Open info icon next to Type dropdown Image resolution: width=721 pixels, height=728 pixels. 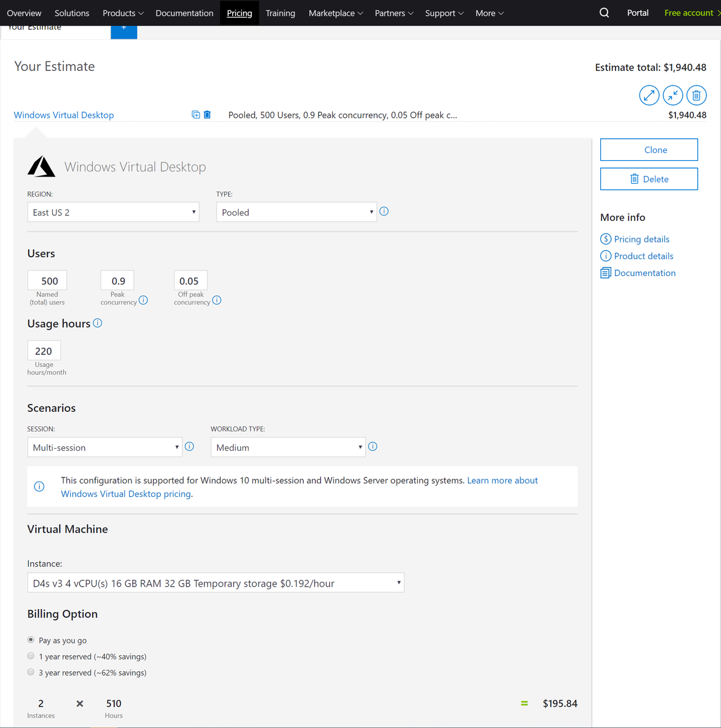(384, 211)
